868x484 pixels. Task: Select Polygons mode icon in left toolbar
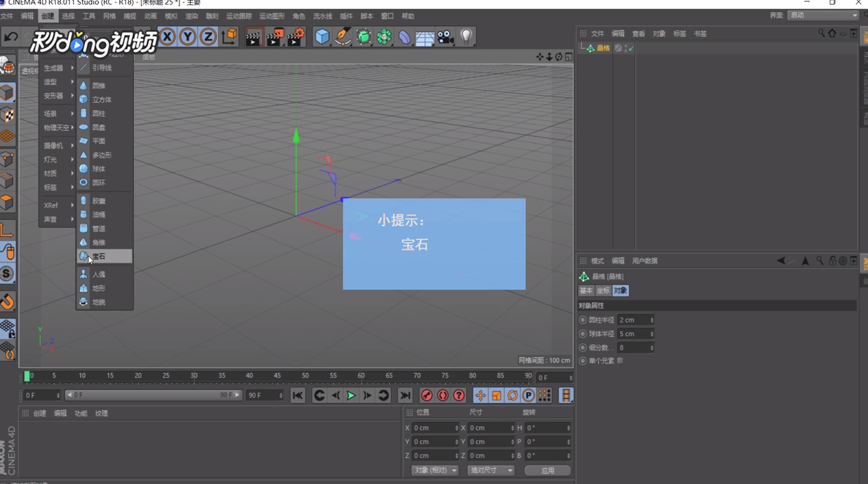click(x=8, y=203)
